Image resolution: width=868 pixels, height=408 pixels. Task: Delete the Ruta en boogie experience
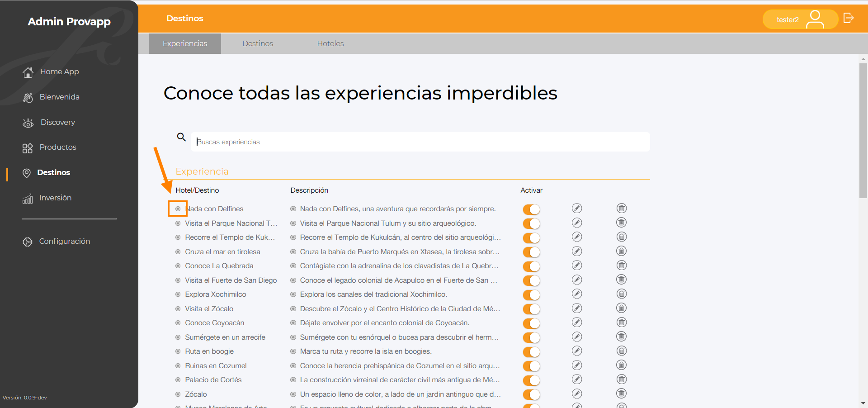[x=622, y=351]
